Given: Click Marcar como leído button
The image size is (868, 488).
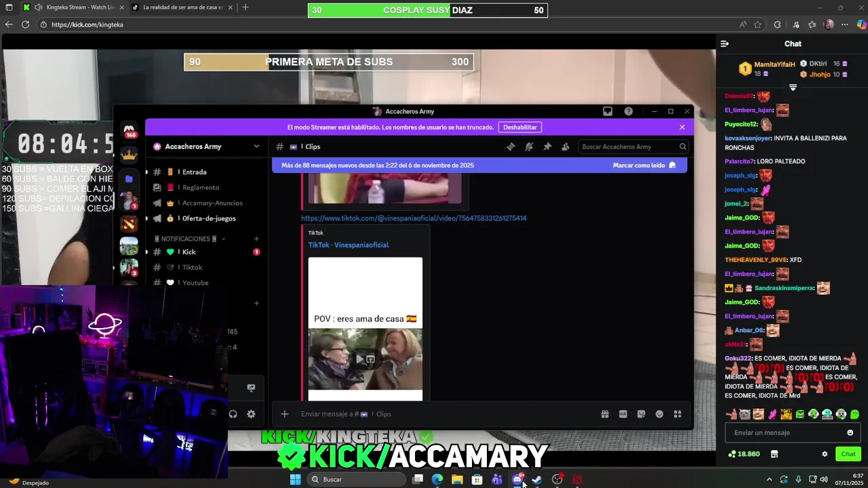Looking at the screenshot, I should pos(644,165).
